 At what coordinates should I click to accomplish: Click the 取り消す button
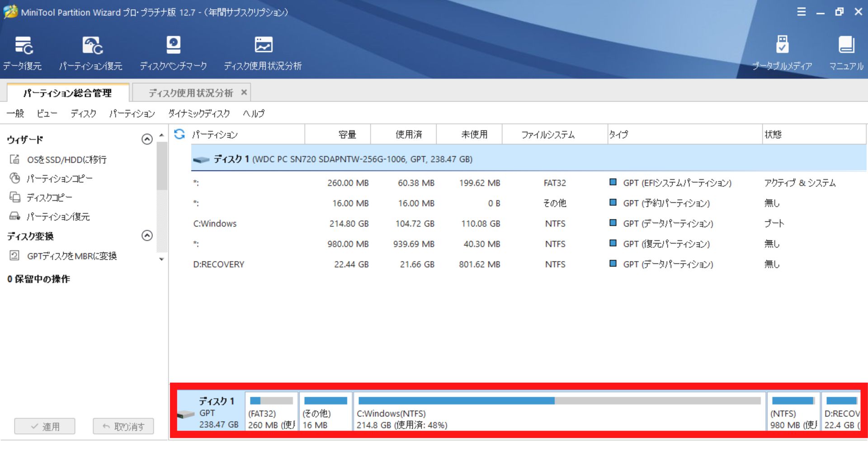(123, 426)
